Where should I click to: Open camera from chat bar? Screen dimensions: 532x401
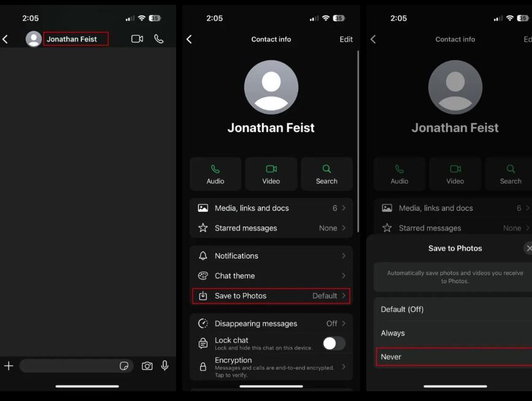click(x=147, y=365)
